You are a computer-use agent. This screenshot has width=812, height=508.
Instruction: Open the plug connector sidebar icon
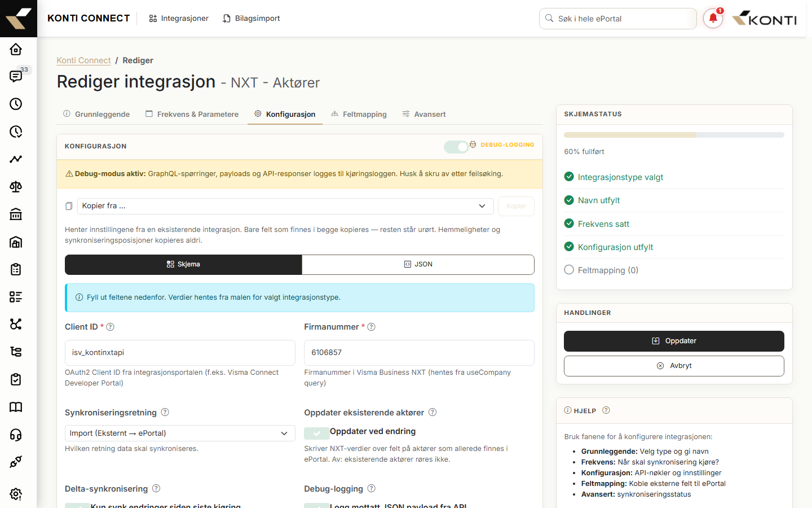pyautogui.click(x=16, y=462)
